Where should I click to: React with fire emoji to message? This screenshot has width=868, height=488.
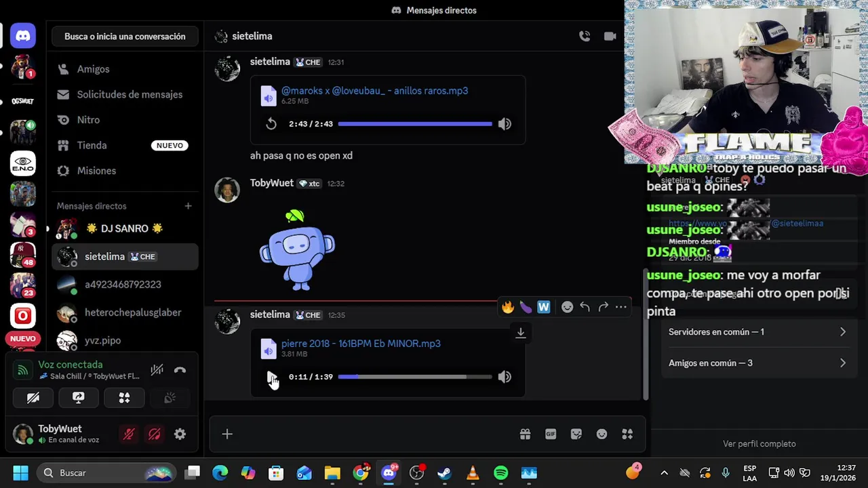tap(508, 307)
